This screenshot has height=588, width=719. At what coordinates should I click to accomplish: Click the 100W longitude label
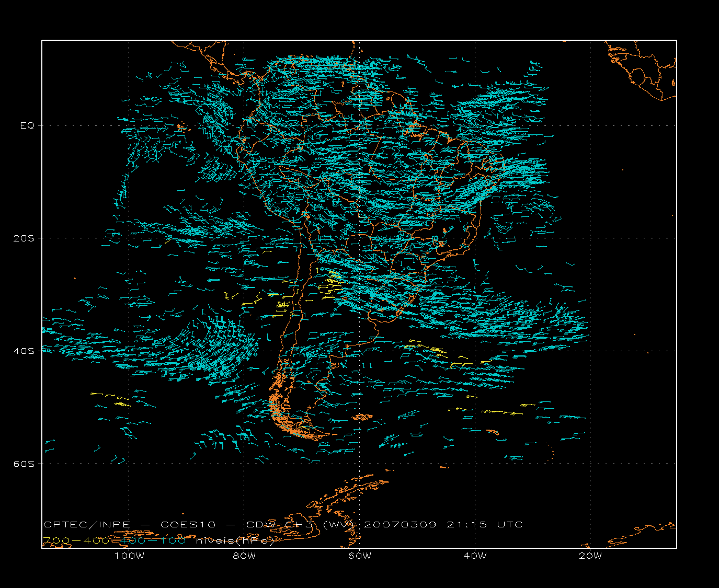click(129, 556)
